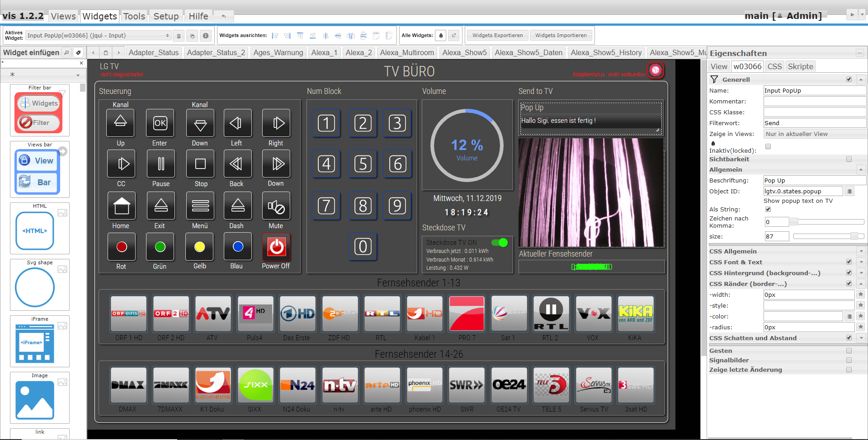Enable the Signalbilder checkbox
This screenshot has height=440, width=868.
click(849, 360)
